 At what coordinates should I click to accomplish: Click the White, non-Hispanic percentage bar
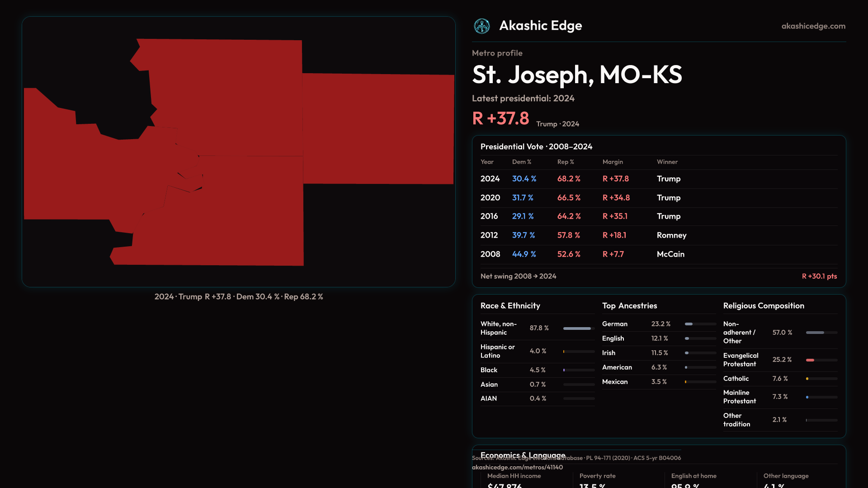point(578,328)
